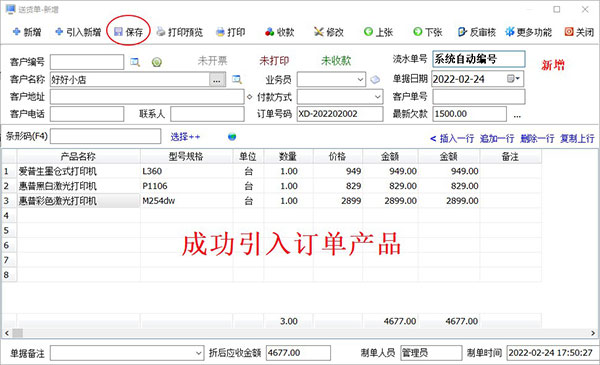The width and height of the screenshot is (600, 365).
Task: Click the 制单人员 field 管理员
Action: click(x=431, y=353)
